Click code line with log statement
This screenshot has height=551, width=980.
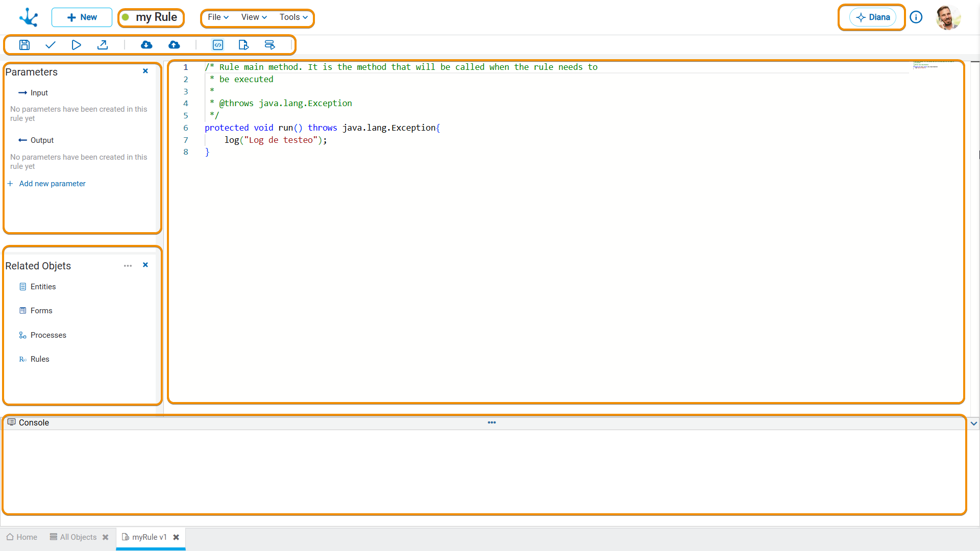point(276,140)
